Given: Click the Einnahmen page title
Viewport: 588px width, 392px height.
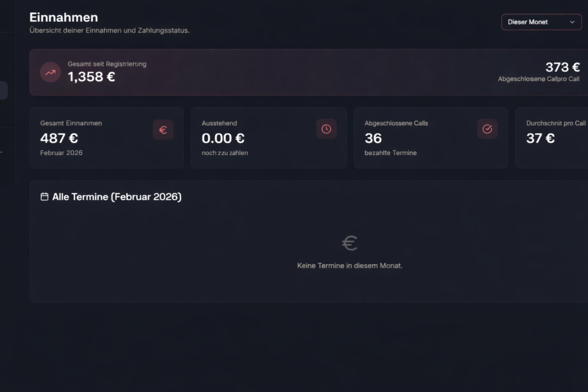Looking at the screenshot, I should click(x=64, y=17).
